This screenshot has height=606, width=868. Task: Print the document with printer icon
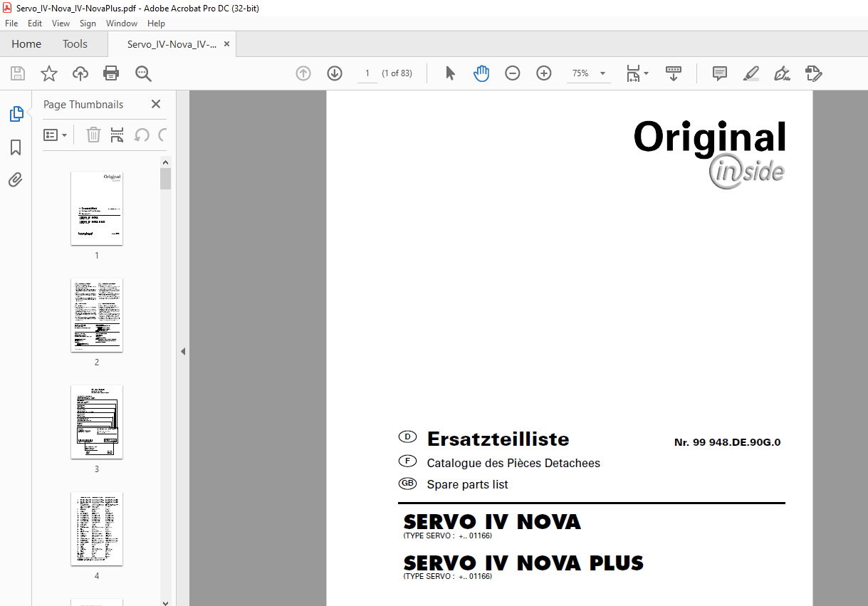coord(111,73)
